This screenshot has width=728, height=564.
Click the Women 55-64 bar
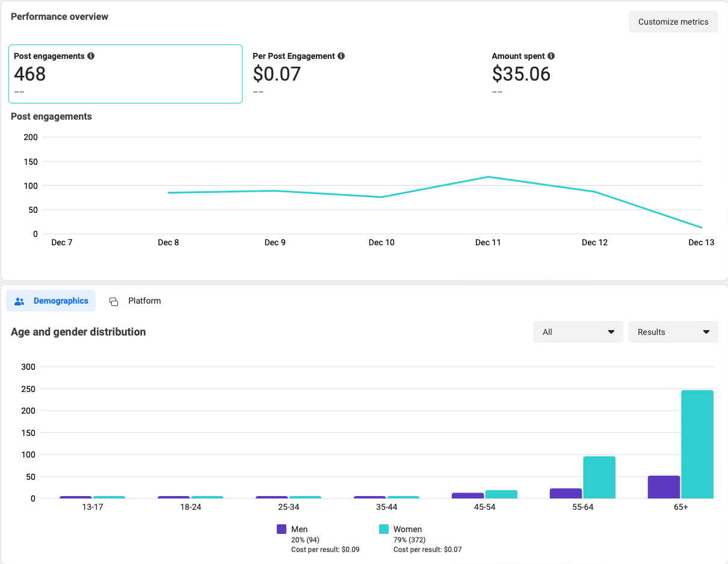(599, 477)
